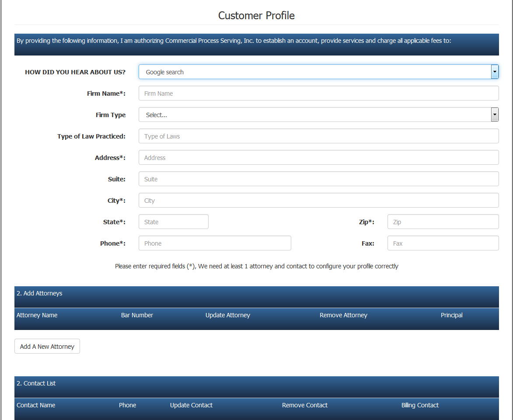Click the Contact Name column header
Screen dimensions: 513x420
36,405
